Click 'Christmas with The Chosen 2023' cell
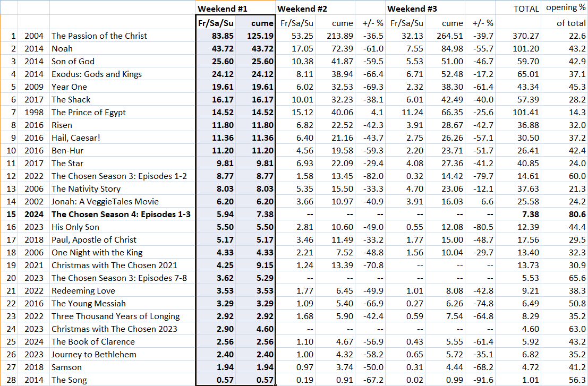 (x=122, y=329)
